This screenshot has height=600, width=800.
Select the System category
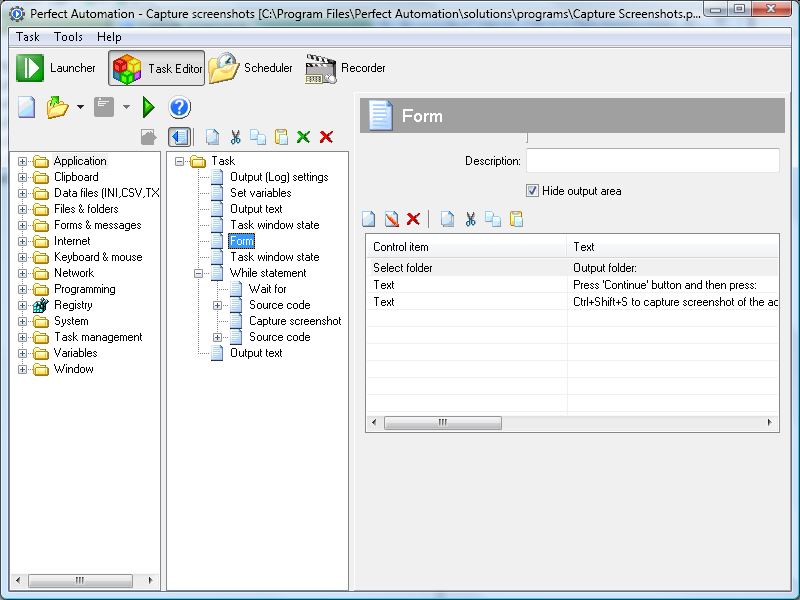coord(71,321)
